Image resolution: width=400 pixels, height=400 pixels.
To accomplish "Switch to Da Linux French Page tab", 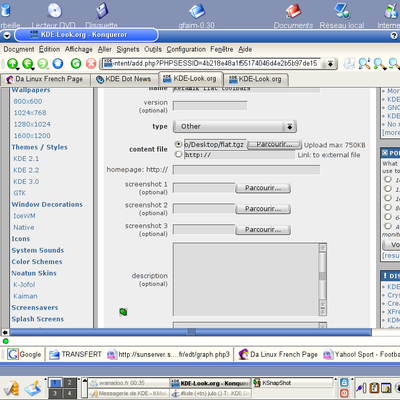I will click(45, 79).
